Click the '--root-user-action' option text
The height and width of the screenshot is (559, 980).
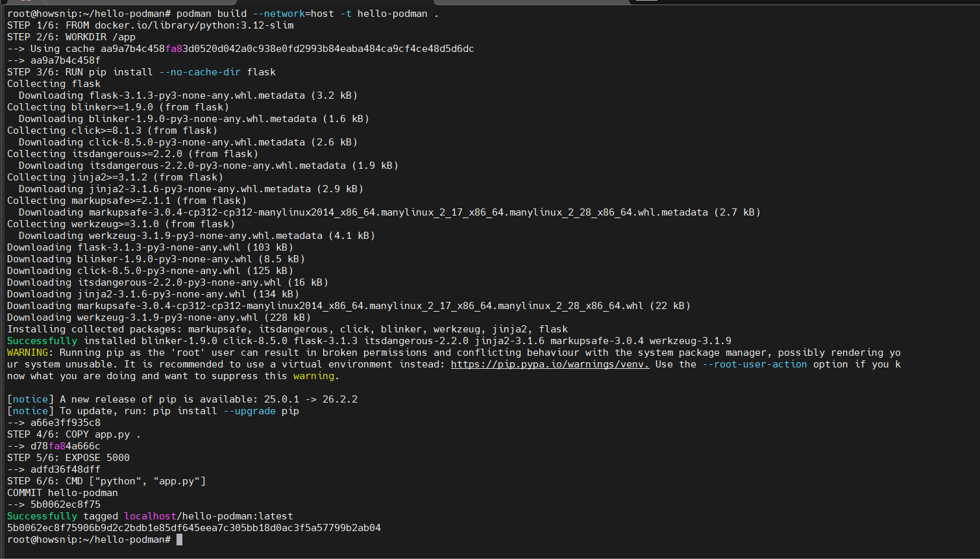pos(755,364)
